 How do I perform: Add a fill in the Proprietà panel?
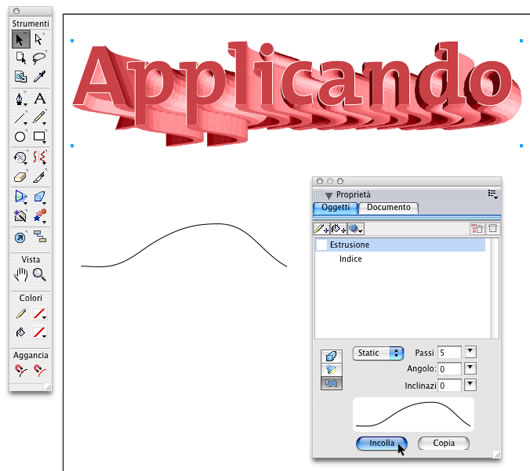click(338, 229)
